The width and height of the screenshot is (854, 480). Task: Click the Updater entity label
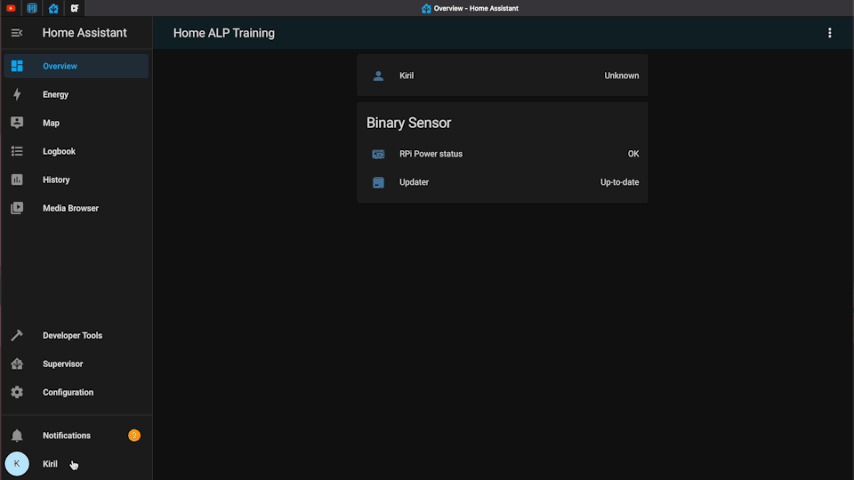pos(414,183)
